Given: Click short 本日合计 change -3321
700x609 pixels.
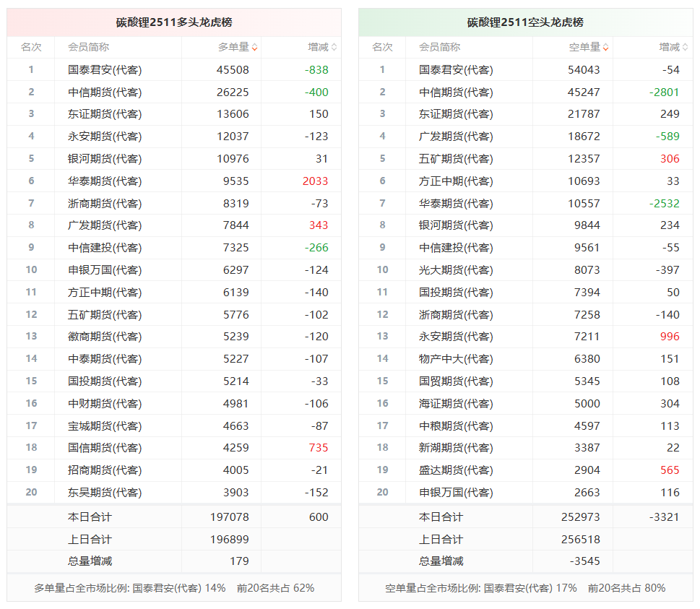Looking at the screenshot, I should click(x=665, y=517).
